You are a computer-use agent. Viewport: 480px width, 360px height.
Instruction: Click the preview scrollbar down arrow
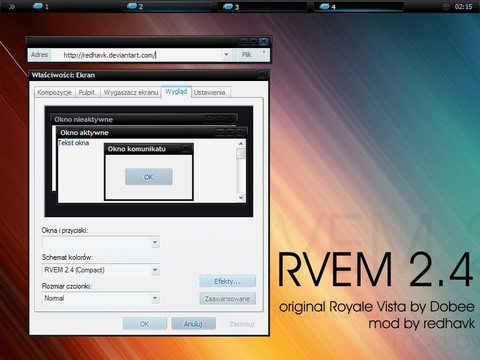tap(241, 198)
